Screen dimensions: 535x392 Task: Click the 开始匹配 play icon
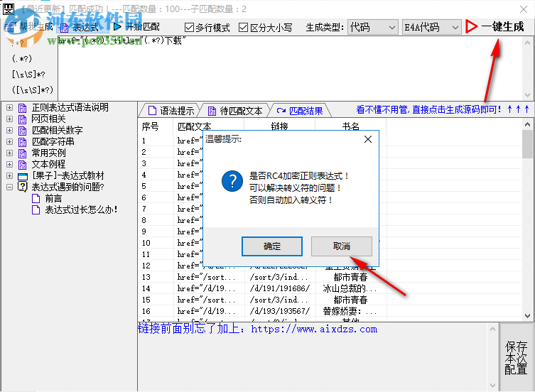pyautogui.click(x=117, y=26)
